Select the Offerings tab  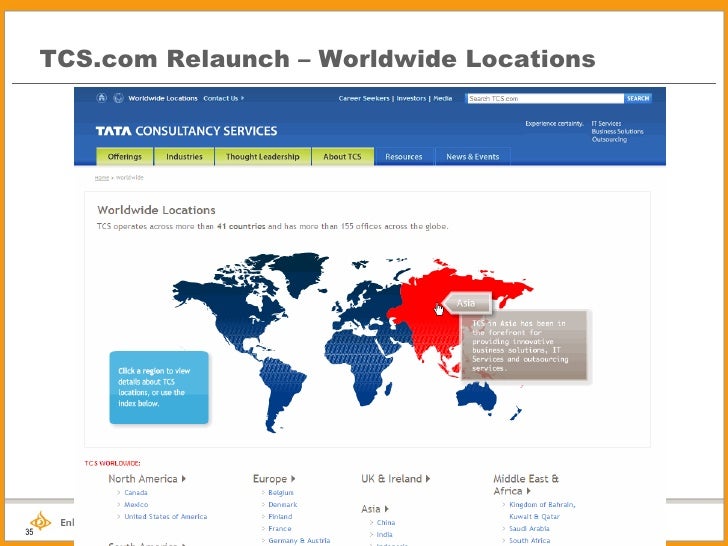tap(124, 156)
